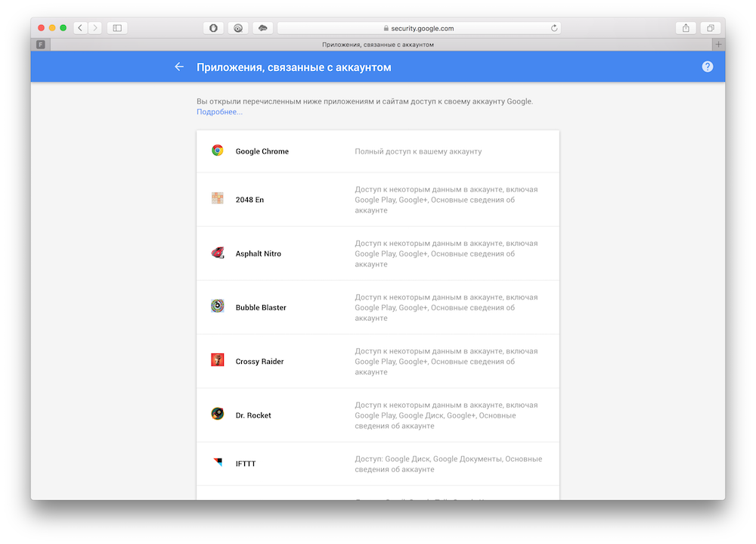Image resolution: width=756 pixels, height=544 pixels.
Task: Add a new tab with the plus button
Action: [718, 45]
